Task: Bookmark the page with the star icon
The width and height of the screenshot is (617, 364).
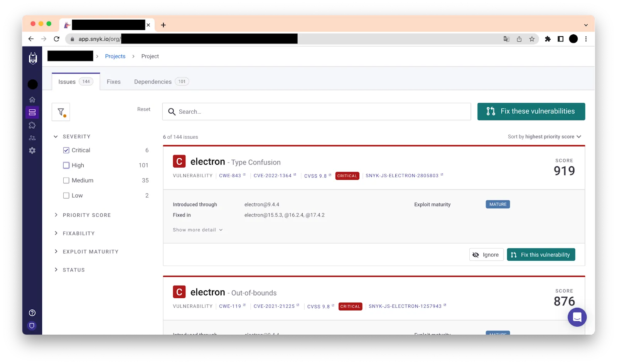Action: [x=532, y=39]
